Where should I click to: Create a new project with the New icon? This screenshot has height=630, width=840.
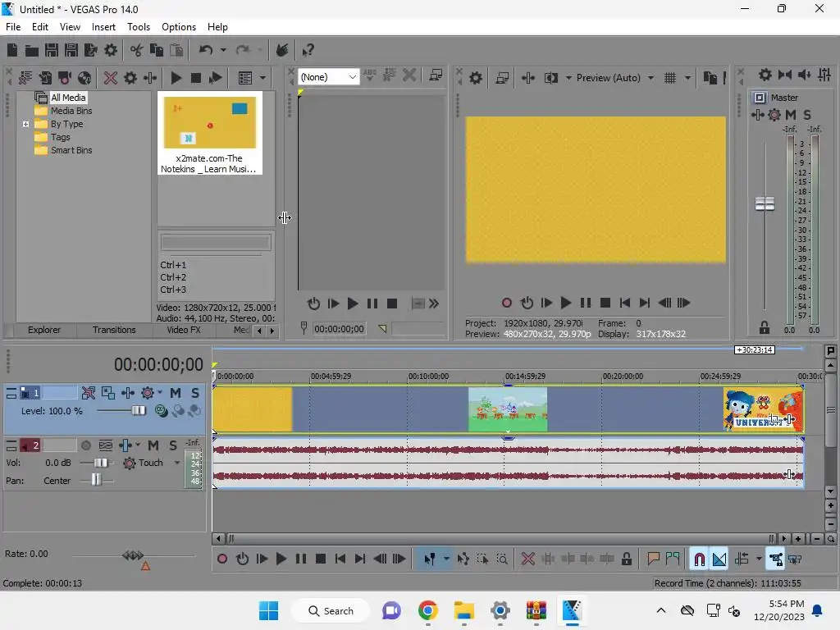coord(11,50)
